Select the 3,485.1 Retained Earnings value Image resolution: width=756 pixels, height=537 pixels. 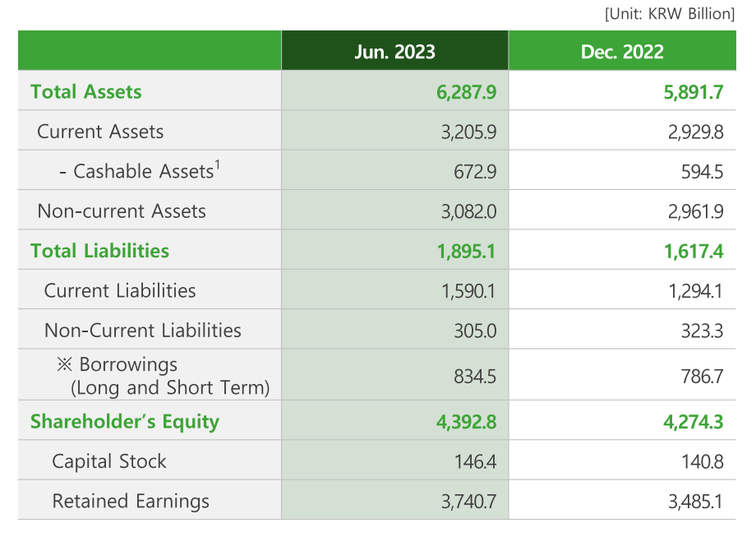tap(695, 501)
